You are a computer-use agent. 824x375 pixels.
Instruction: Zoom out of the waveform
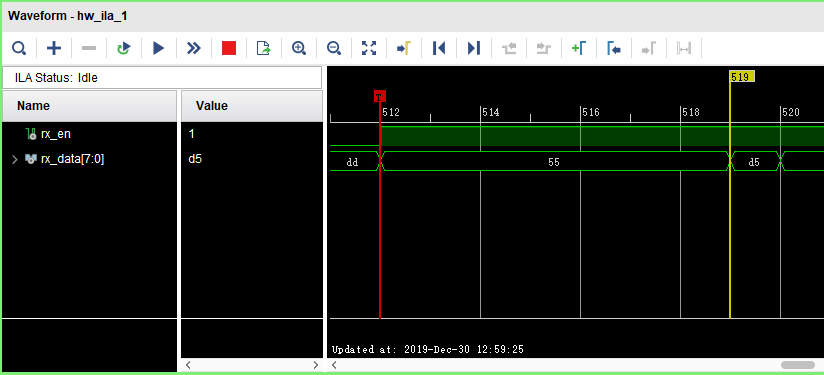click(333, 48)
